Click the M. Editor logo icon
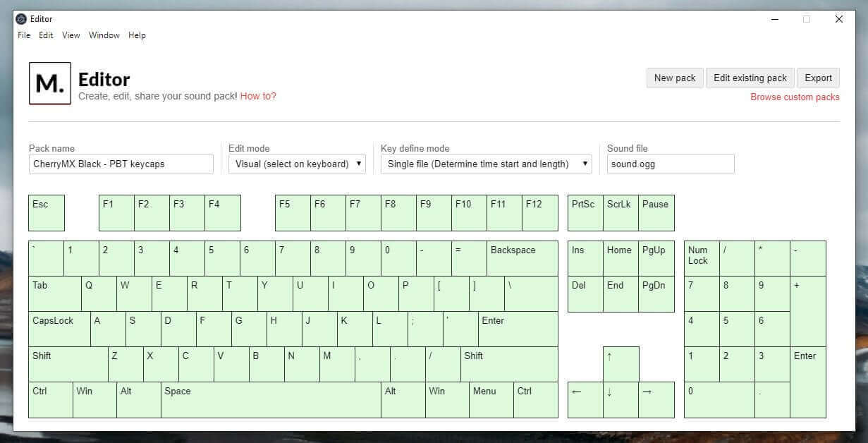868x443 pixels. pos(50,83)
